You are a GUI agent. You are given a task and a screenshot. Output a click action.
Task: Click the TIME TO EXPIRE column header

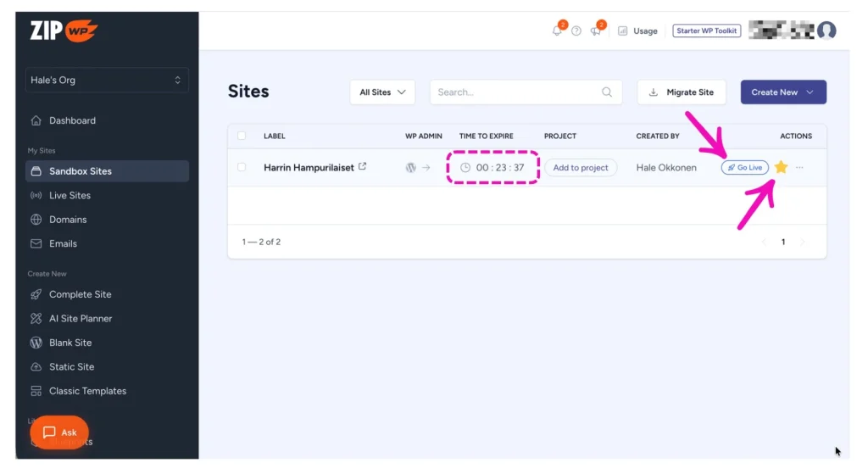[x=486, y=137]
